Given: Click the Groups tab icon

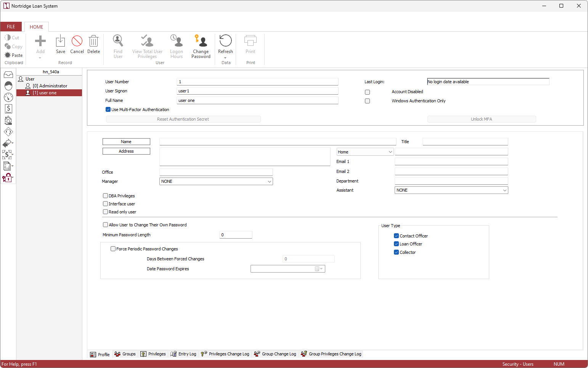Looking at the screenshot, I should click(117, 354).
